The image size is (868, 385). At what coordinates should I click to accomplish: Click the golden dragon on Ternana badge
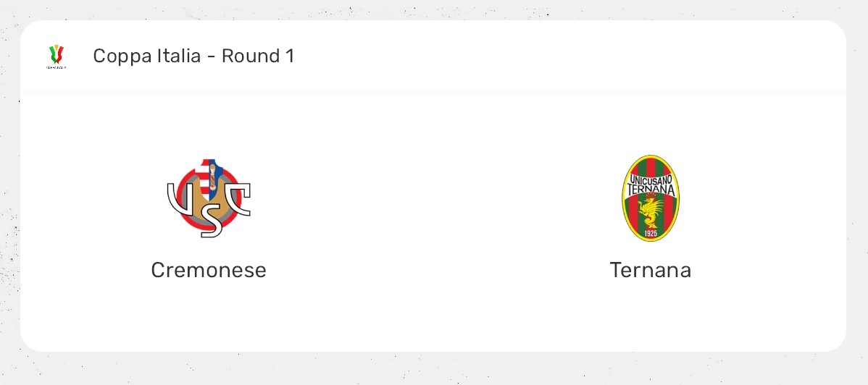point(651,212)
